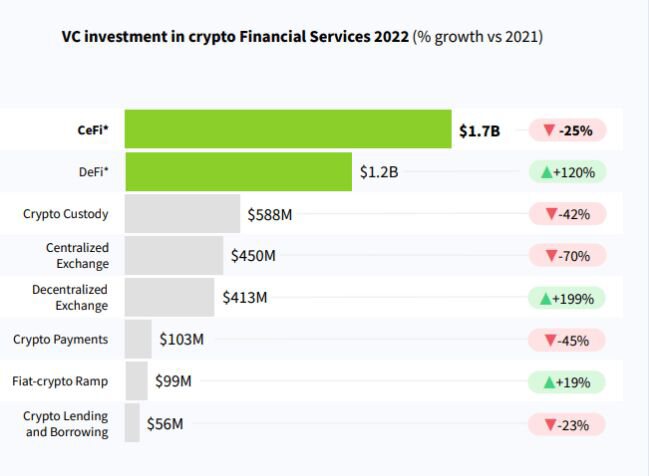Click the red down arrow beside -23%
Viewport: 649px width, 476px height.
(550, 424)
